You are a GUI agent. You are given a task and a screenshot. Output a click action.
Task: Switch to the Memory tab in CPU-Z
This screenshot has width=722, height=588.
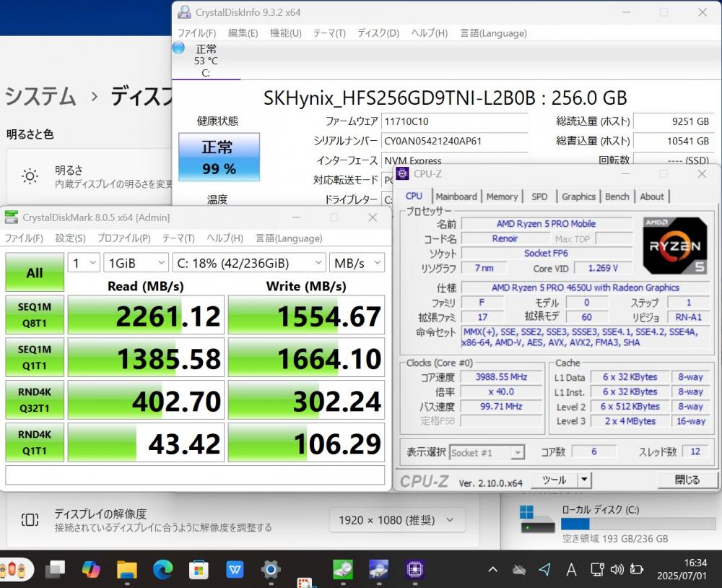502,196
